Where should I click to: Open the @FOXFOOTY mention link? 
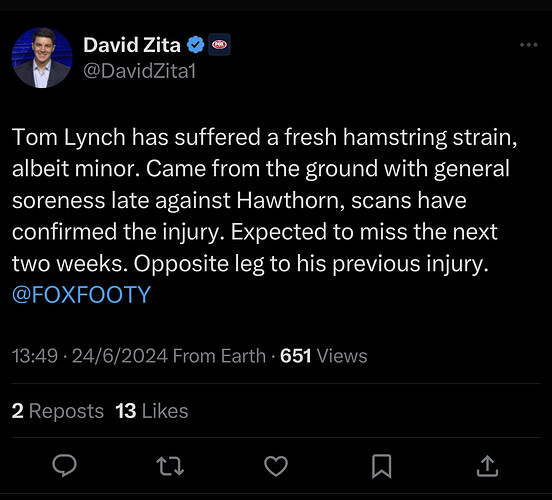point(81,294)
